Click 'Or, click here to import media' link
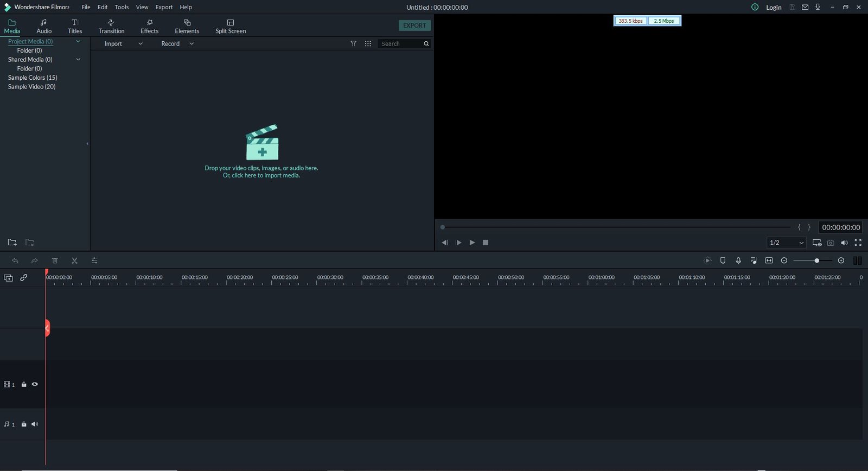This screenshot has width=868, height=471. pos(261,175)
